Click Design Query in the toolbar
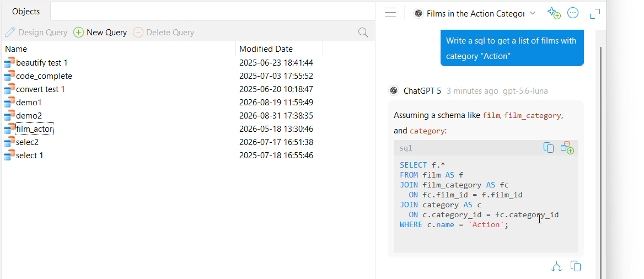 click(x=36, y=33)
